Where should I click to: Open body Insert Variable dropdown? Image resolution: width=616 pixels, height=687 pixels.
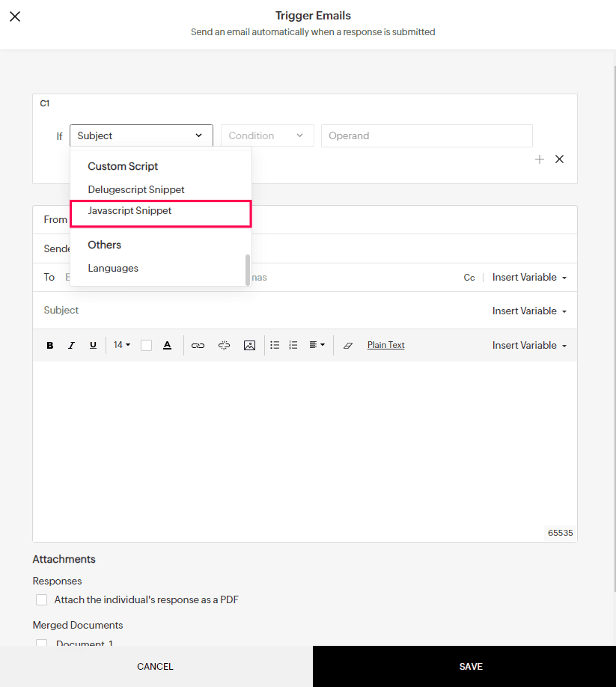(x=529, y=345)
